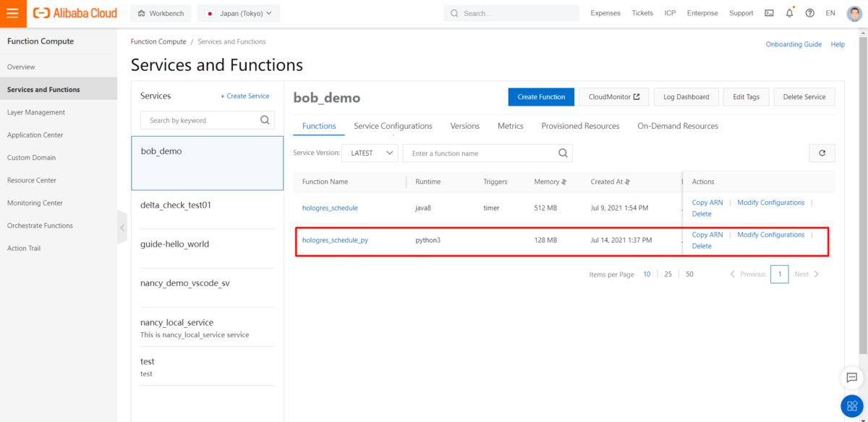Open the Japan (Tokyo) region dropdown

tap(239, 13)
